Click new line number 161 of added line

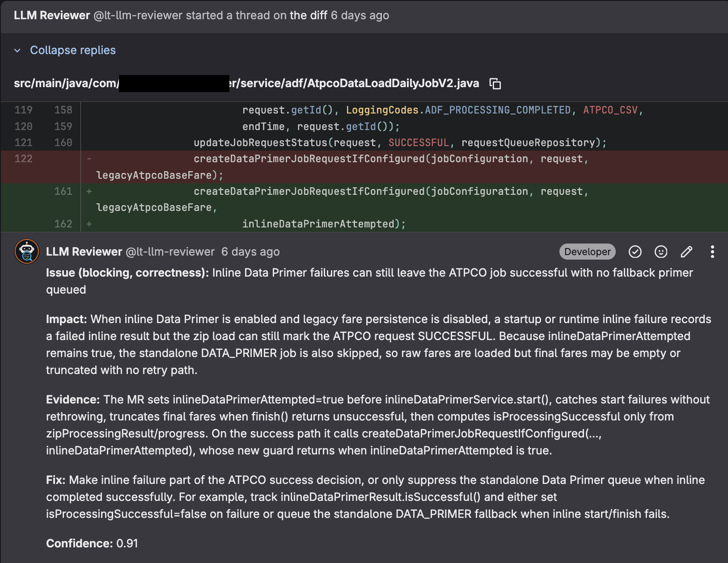63,191
